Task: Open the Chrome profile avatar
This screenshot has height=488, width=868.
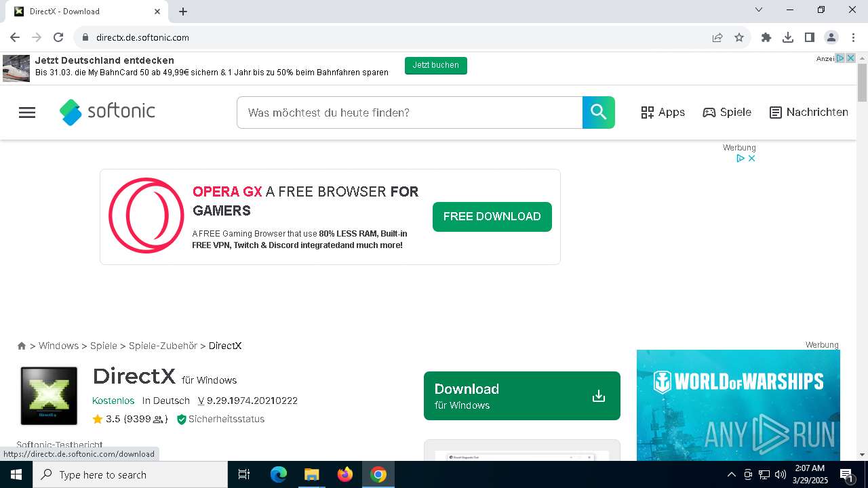Action: click(x=831, y=37)
